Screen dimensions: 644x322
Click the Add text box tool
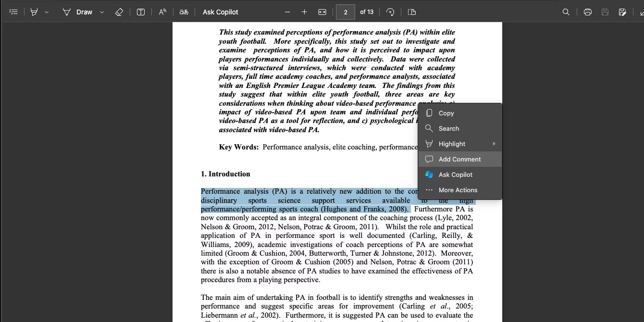pyautogui.click(x=141, y=12)
